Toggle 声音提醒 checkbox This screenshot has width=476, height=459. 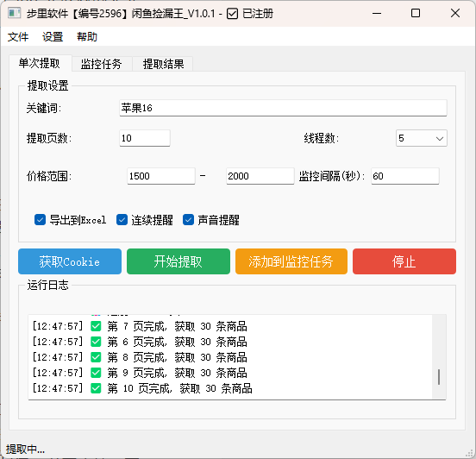(188, 220)
